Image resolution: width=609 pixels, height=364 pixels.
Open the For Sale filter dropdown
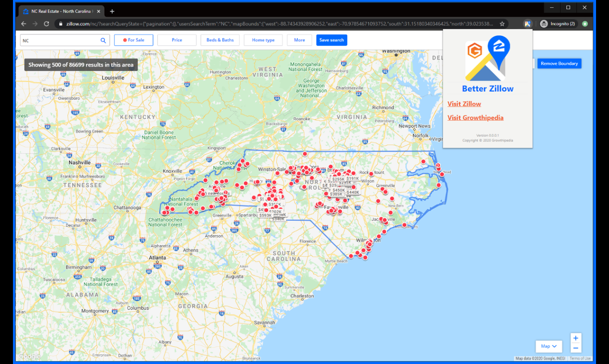(133, 40)
